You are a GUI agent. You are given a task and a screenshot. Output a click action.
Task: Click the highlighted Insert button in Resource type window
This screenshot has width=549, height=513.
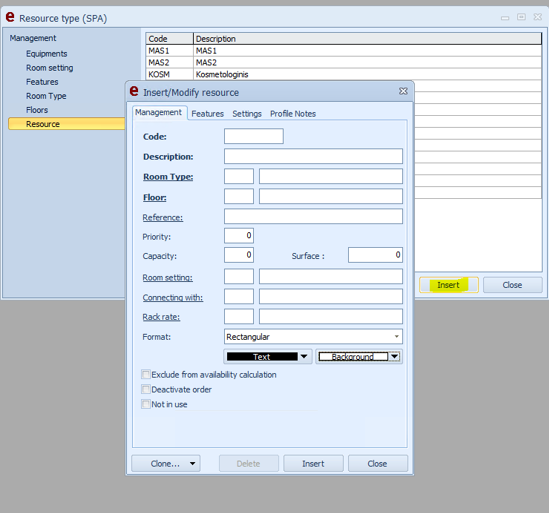[449, 285]
